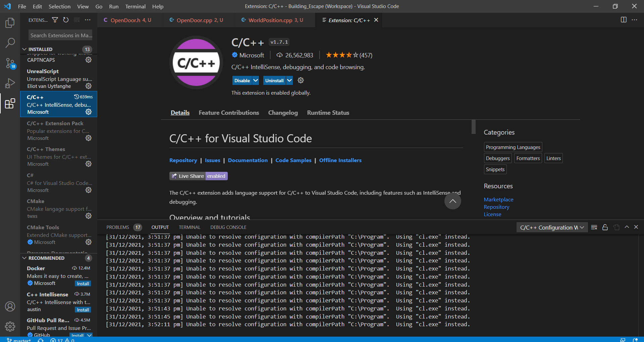
Task: Refresh the installed extensions list
Action: click(x=66, y=20)
